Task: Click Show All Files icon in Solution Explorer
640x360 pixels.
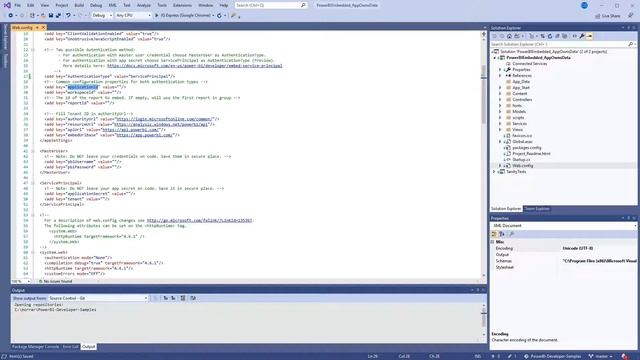Action: pyautogui.click(x=564, y=36)
